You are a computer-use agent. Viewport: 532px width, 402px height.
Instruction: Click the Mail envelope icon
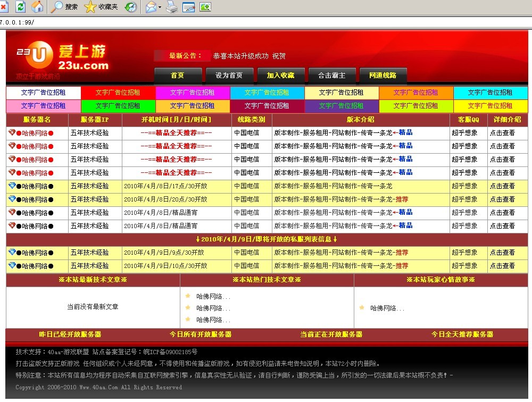[151, 7]
